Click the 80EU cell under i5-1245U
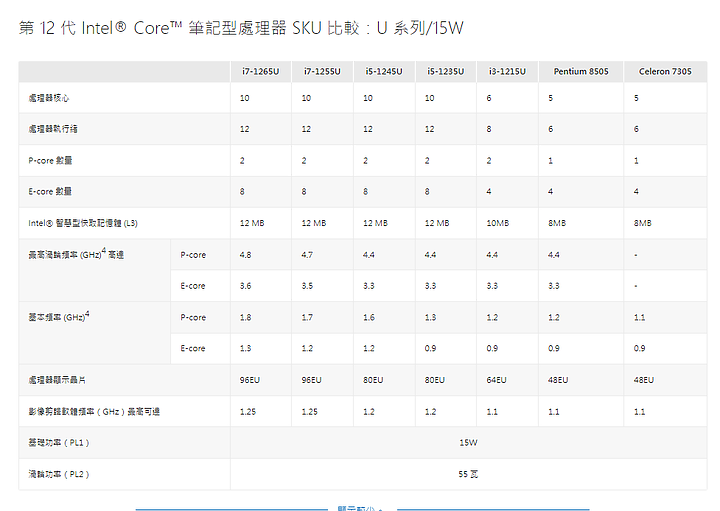The image size is (720, 511). [373, 380]
